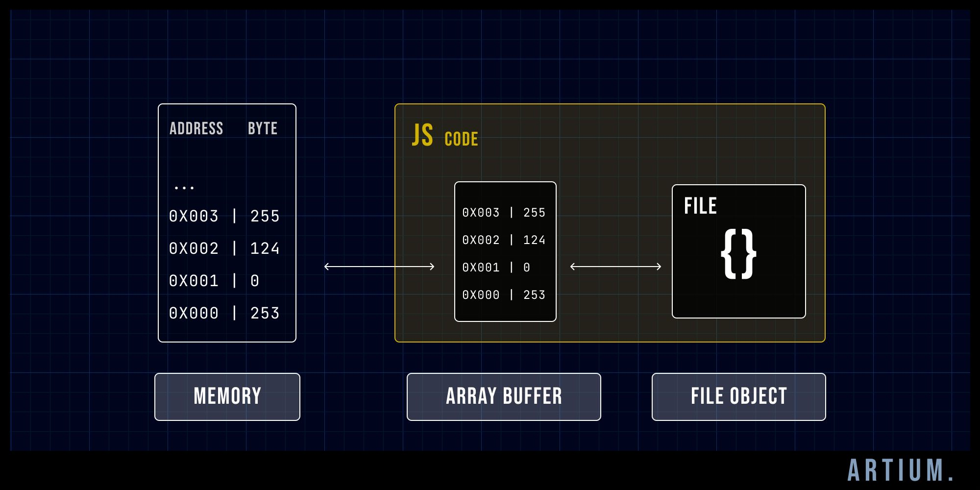Click buffer entry 0X001 with value 0
This screenshot has height=490, width=980.
tap(495, 268)
